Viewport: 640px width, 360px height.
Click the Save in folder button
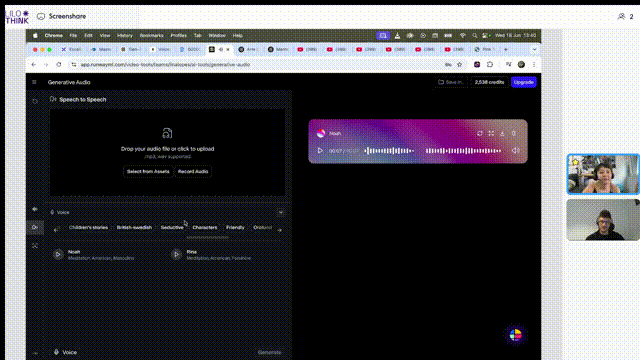(451, 82)
